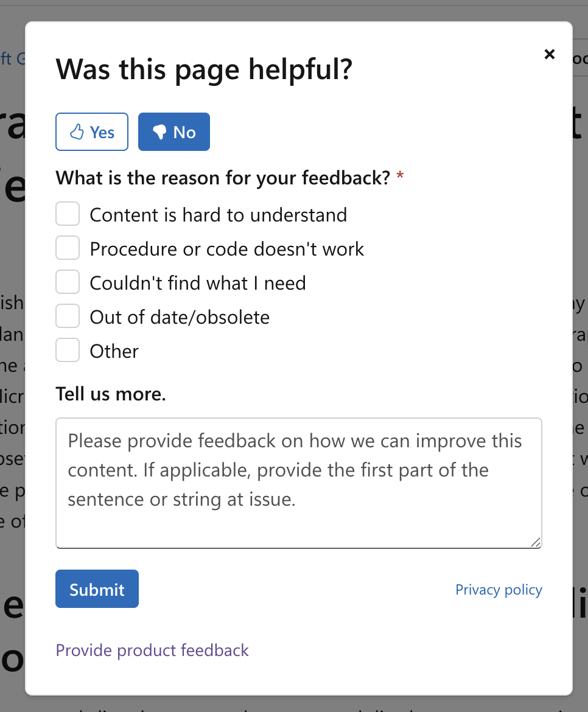The image size is (588, 712).
Task: Click the textarea resize handle
Action: [x=536, y=542]
